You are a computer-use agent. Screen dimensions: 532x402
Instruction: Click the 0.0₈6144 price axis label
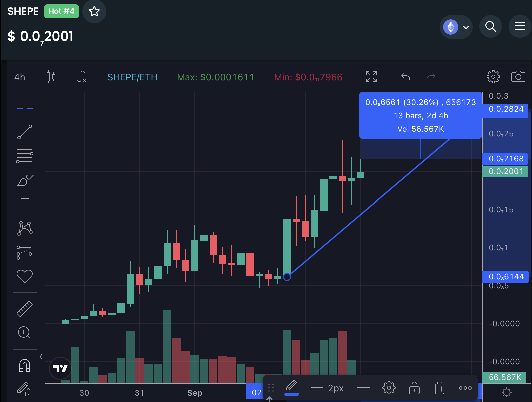click(x=505, y=277)
